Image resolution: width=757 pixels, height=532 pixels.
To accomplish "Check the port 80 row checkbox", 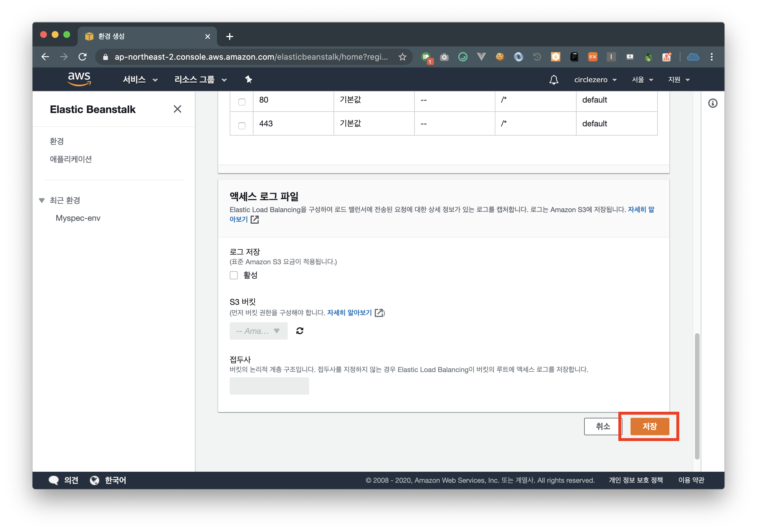I will click(242, 102).
